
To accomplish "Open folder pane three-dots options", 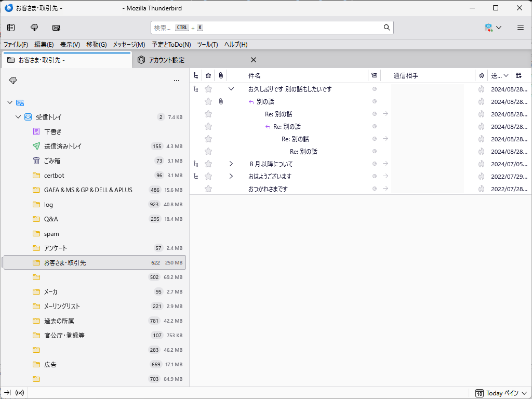I will [x=177, y=81].
